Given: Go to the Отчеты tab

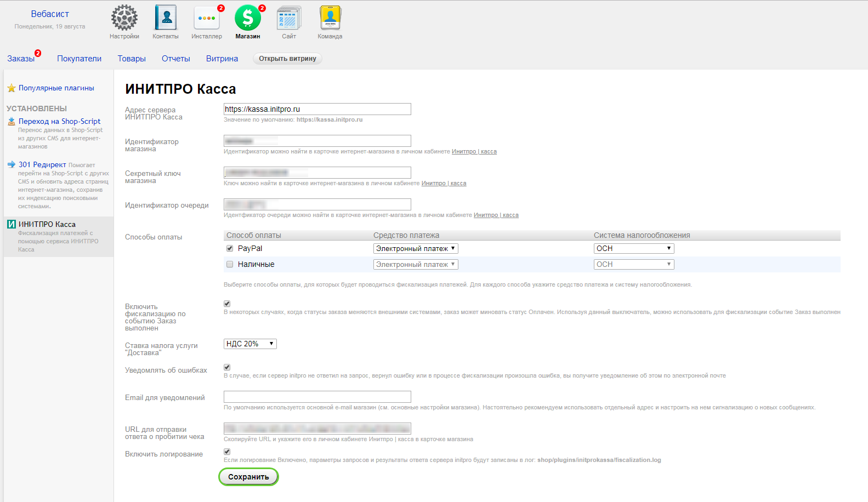Looking at the screenshot, I should (176, 59).
